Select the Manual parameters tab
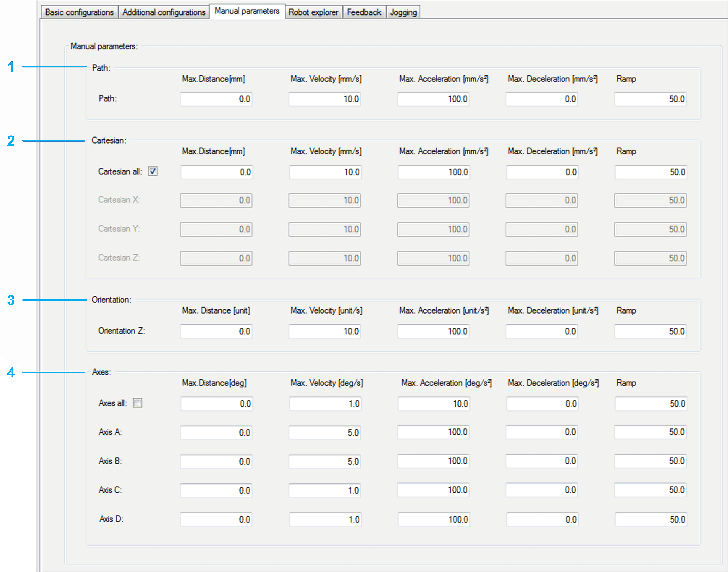Viewport: 728px width, 572px height. [247, 11]
